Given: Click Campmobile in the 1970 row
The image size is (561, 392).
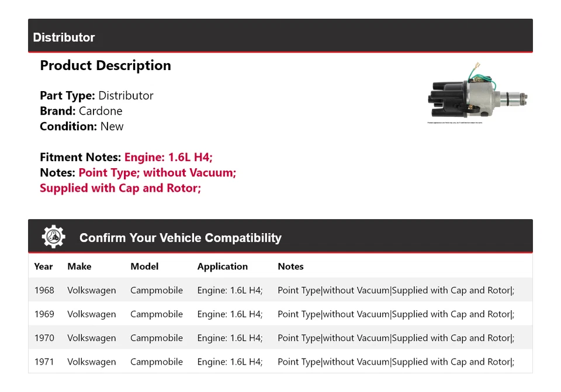Looking at the screenshot, I should click(157, 338).
